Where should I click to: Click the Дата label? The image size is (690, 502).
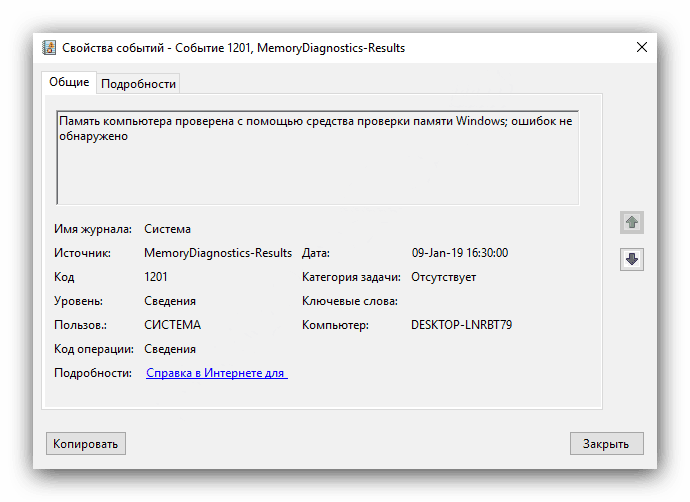[316, 253]
